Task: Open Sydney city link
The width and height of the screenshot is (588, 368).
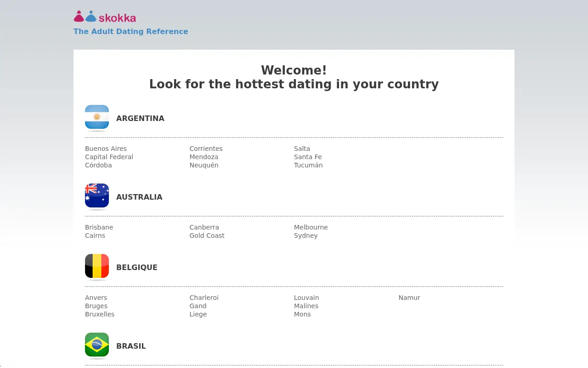Action: click(306, 236)
